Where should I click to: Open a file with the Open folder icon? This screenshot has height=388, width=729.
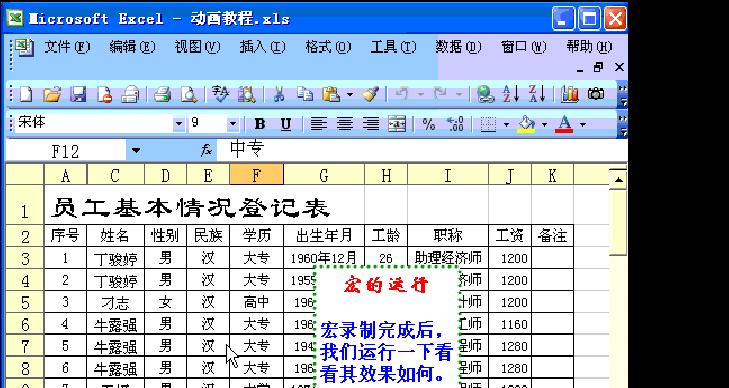52,95
